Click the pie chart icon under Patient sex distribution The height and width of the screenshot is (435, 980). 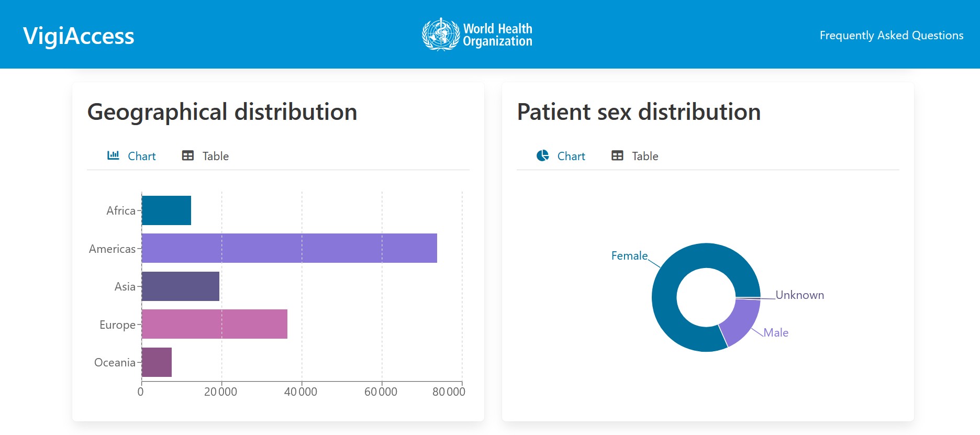(x=543, y=155)
